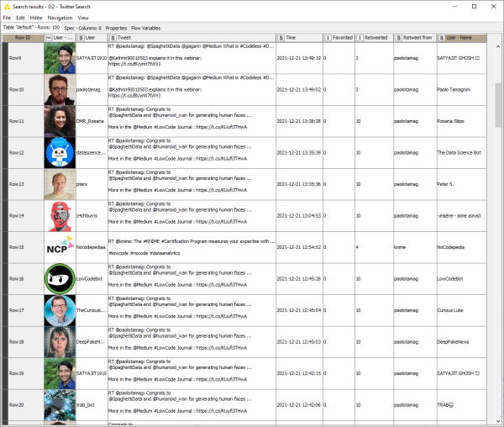The width and height of the screenshot is (504, 427).
Task: Click the Row15 tweet about KNIME Certification Program
Action: pos(192,247)
